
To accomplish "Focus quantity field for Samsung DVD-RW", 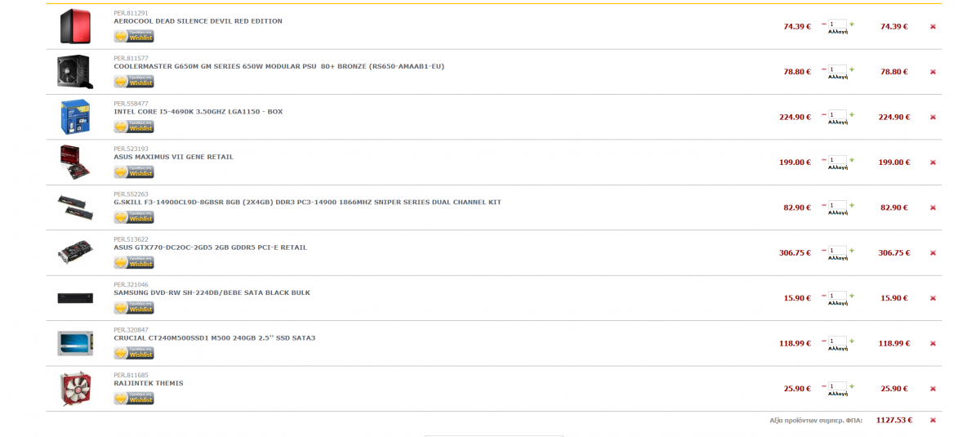I will pos(838,296).
